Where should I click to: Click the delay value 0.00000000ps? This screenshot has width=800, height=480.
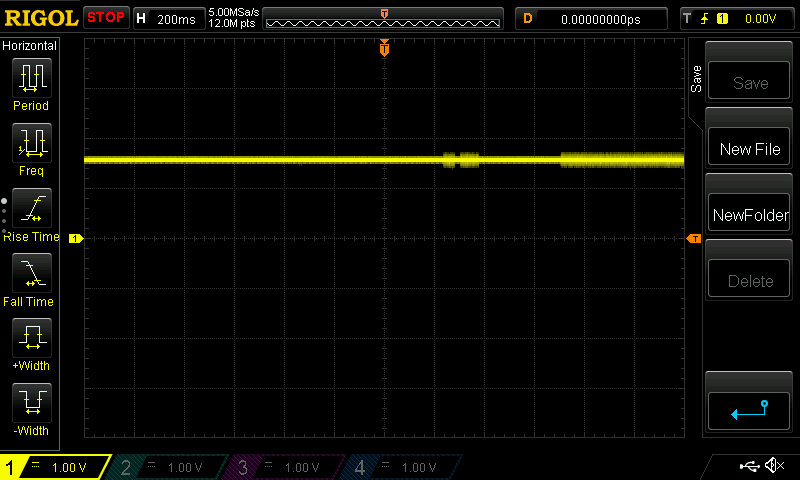(x=601, y=20)
